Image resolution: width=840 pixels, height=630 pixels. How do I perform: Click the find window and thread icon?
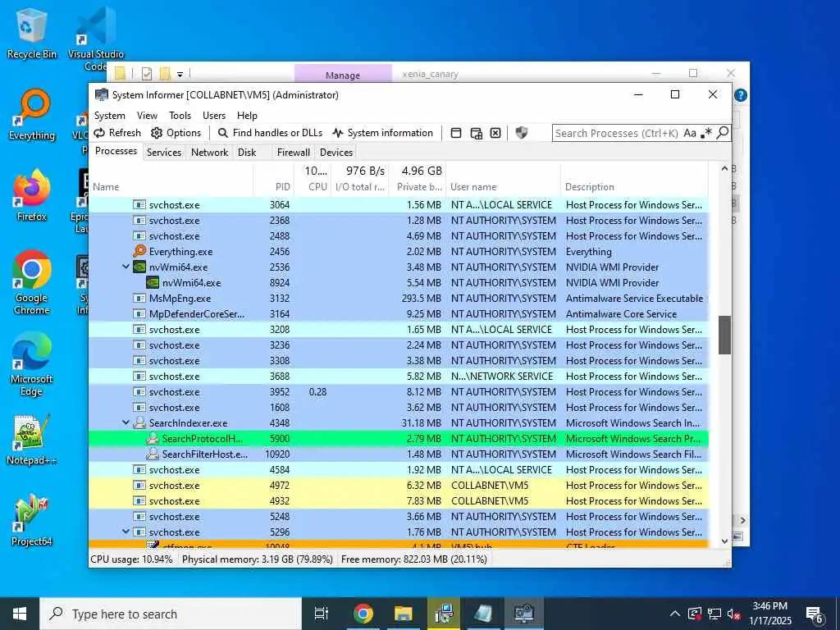click(476, 133)
